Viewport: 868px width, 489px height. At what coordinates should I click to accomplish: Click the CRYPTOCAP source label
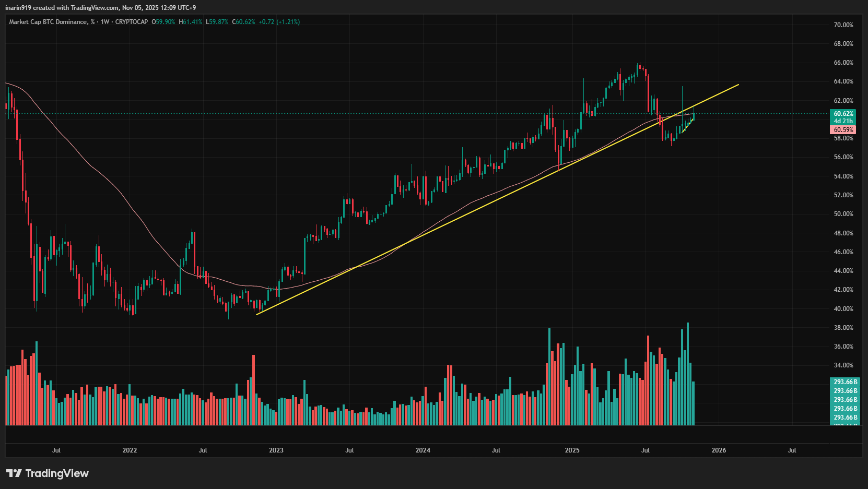[132, 22]
